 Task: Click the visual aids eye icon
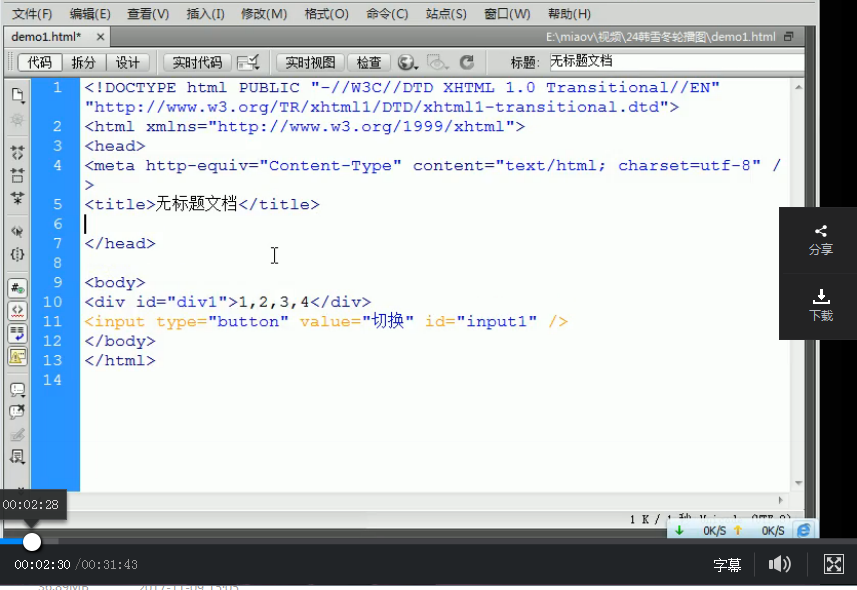coord(437,62)
